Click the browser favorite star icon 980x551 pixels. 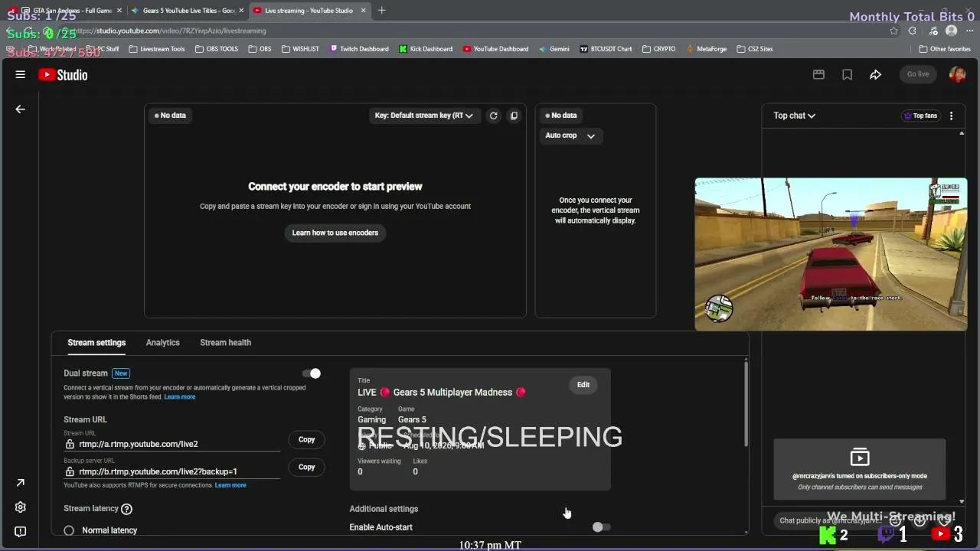893,31
